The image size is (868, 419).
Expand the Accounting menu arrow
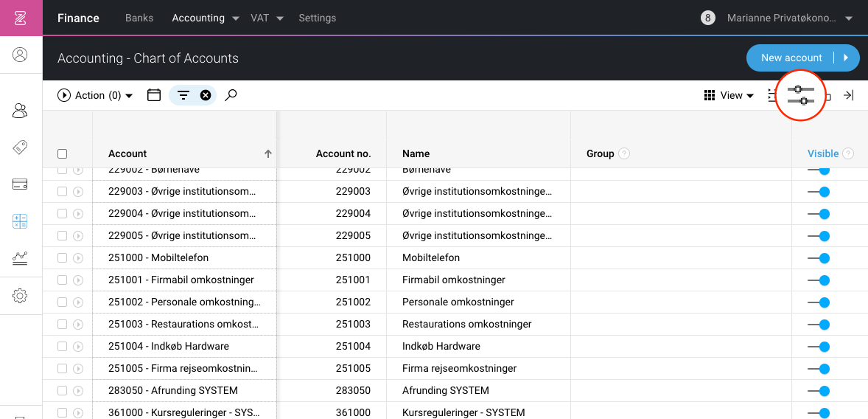tap(236, 18)
